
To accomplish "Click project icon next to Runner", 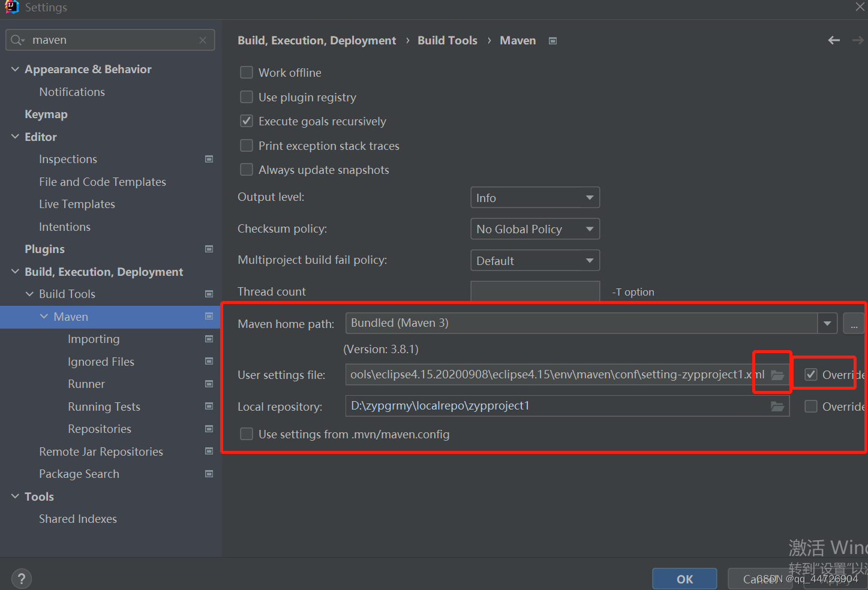I will [x=209, y=384].
